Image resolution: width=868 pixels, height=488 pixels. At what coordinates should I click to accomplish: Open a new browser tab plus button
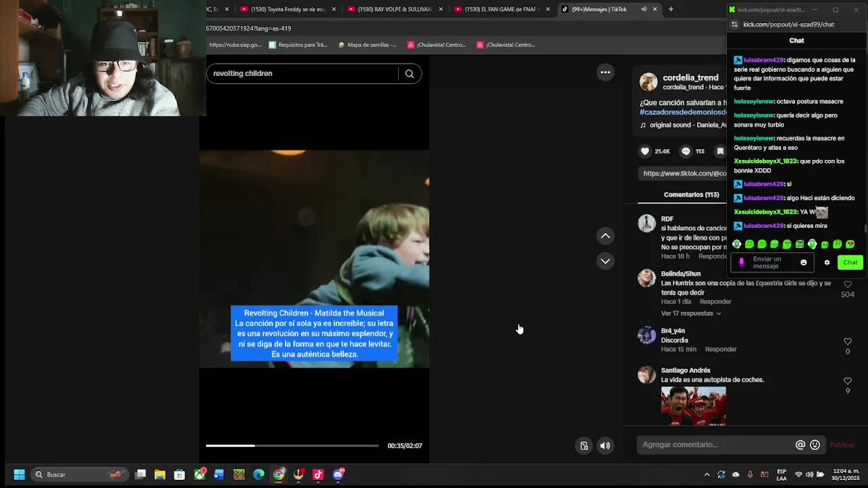tap(671, 9)
